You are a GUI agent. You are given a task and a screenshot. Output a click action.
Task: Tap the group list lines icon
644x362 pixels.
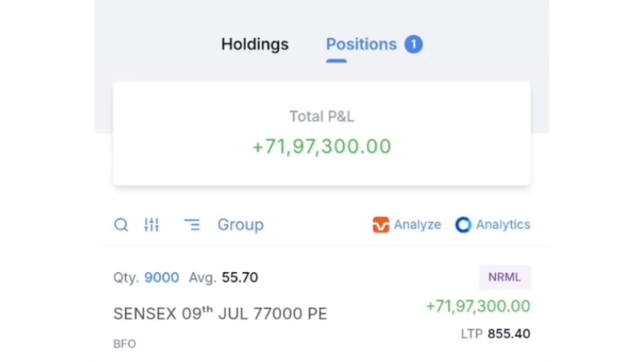tap(192, 225)
